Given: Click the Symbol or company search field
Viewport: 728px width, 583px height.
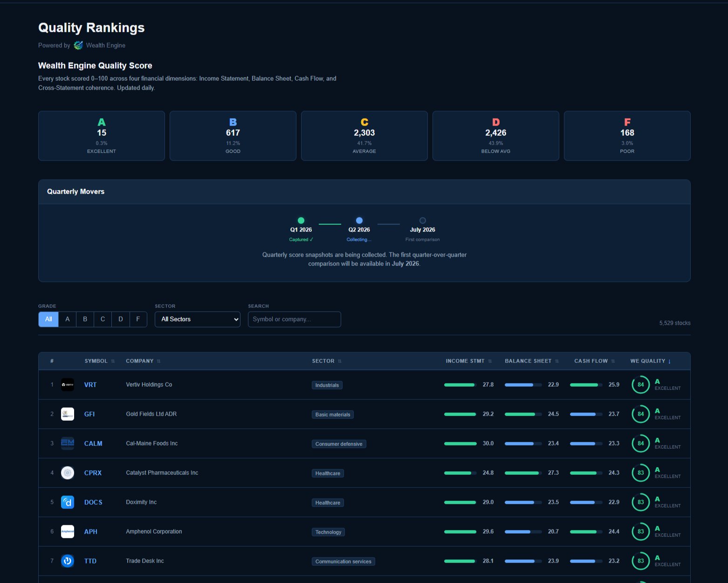Looking at the screenshot, I should pyautogui.click(x=294, y=319).
